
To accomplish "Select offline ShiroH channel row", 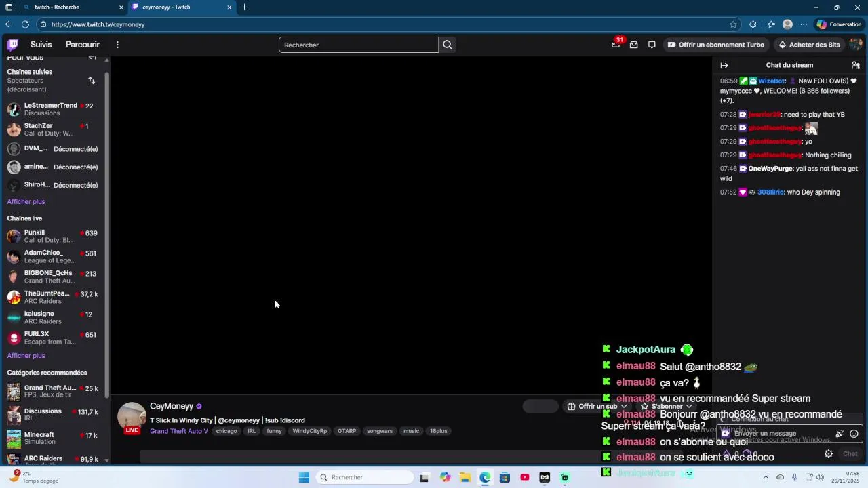I will pyautogui.click(x=53, y=185).
